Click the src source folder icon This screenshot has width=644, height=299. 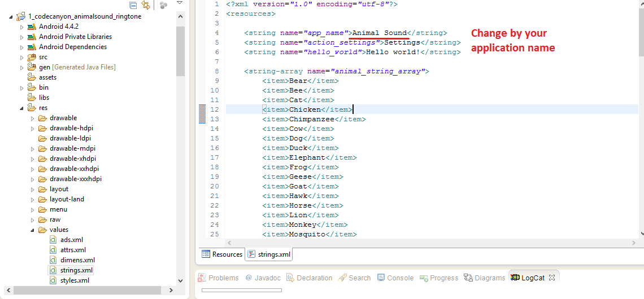[x=32, y=57]
